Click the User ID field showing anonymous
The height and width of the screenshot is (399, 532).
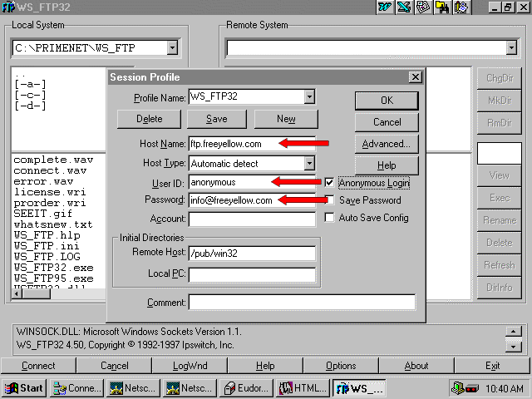pos(252,183)
